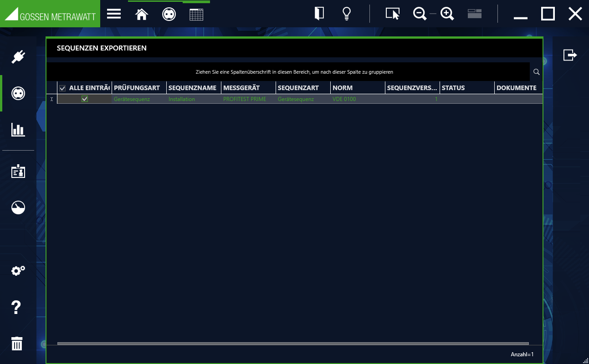Screen dimensions: 589x364
Task: Click Gerätesequenz in the Prüfungsart column
Action: [x=139, y=99]
